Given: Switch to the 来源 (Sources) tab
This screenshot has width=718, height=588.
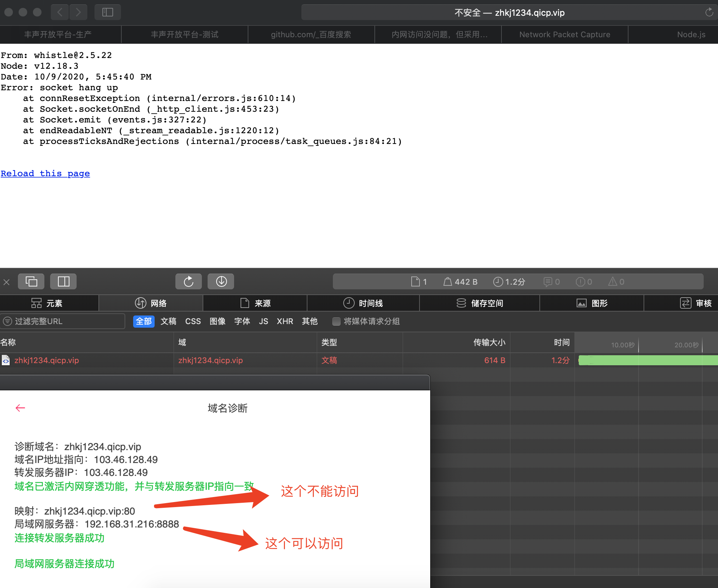Looking at the screenshot, I should tap(255, 303).
